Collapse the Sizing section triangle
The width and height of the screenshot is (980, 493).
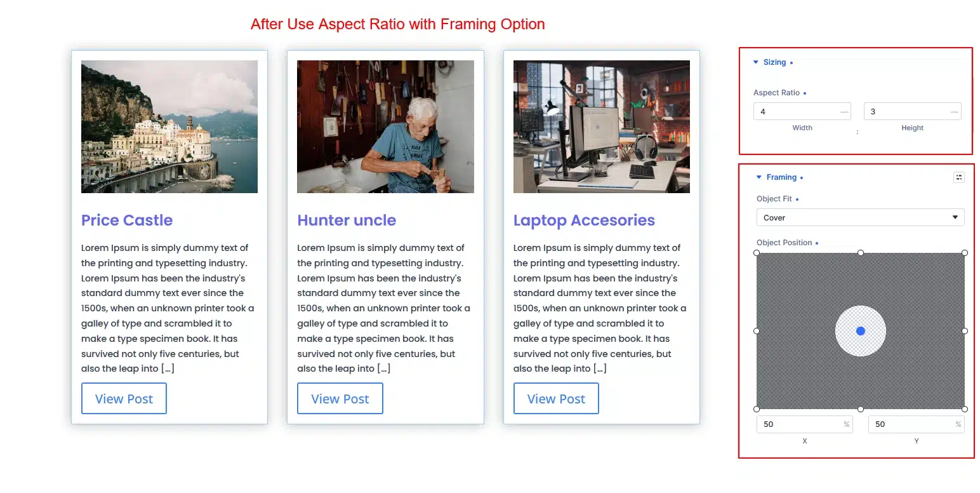tap(755, 62)
